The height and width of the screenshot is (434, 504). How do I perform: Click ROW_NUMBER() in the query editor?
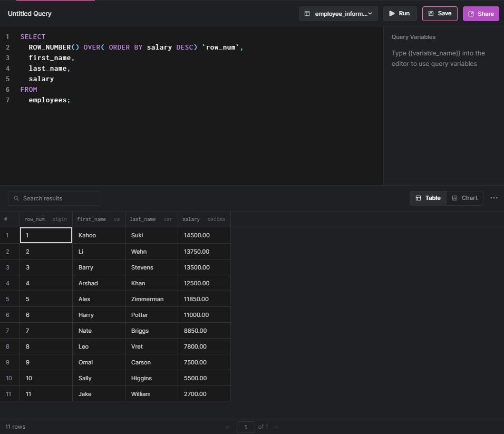pyautogui.click(x=54, y=47)
